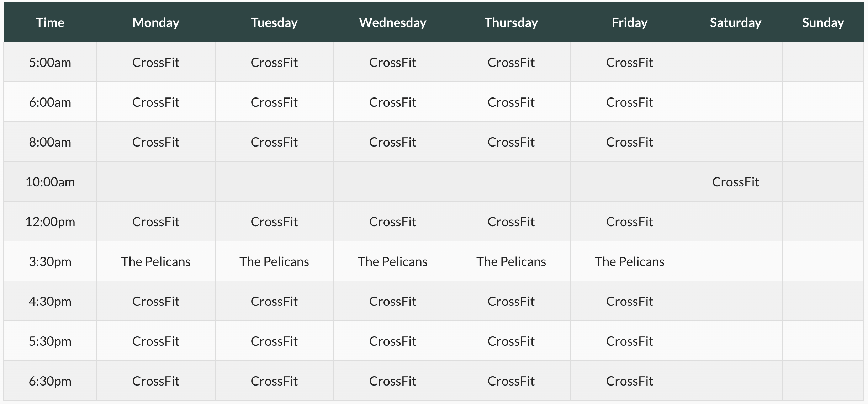Open Saturday 10:00am CrossFit class

736,182
